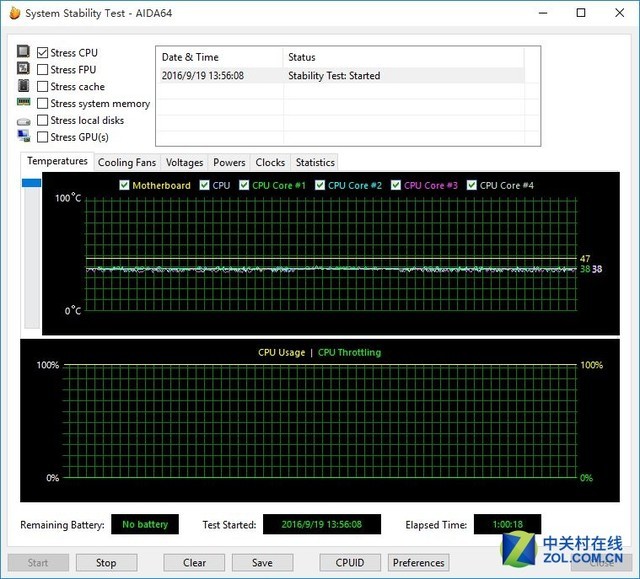Check the Stress GPU(s) option
This screenshot has height=579, width=640.
[42, 137]
